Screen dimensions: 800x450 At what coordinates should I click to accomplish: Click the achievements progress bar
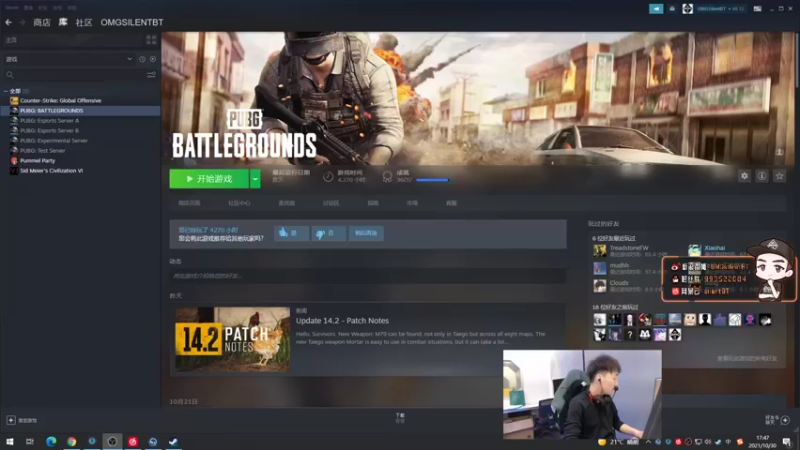click(433, 180)
